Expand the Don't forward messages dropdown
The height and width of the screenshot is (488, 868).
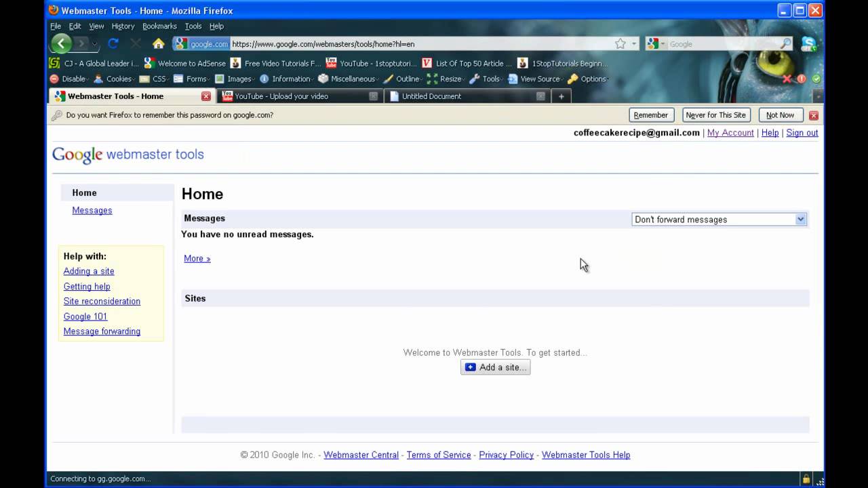coord(719,220)
